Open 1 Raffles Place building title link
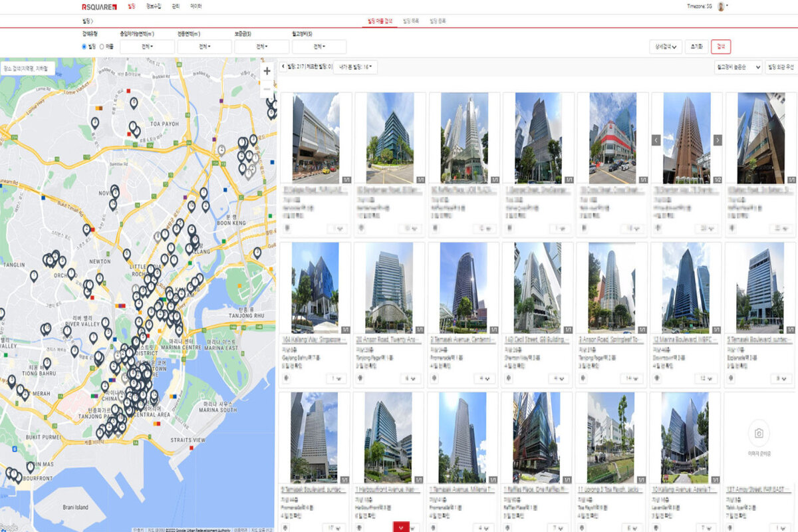 [x=537, y=489]
